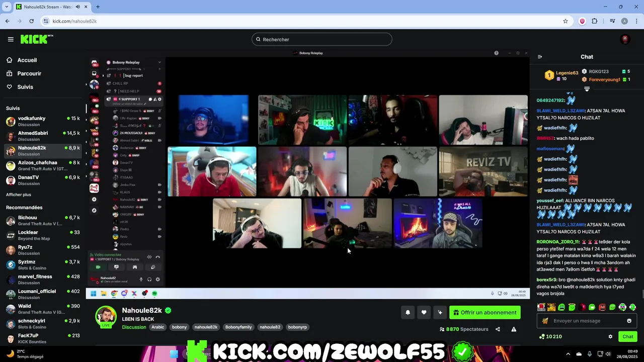
Task: Open Chrome three-dot menu
Action: [636, 21]
